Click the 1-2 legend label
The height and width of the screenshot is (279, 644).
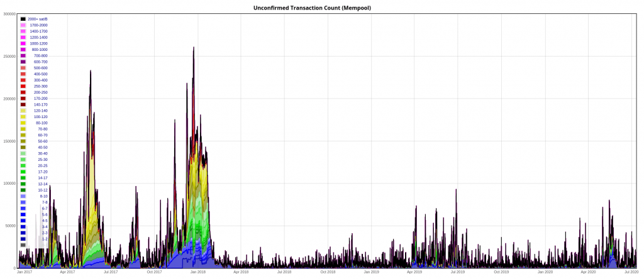click(x=44, y=239)
